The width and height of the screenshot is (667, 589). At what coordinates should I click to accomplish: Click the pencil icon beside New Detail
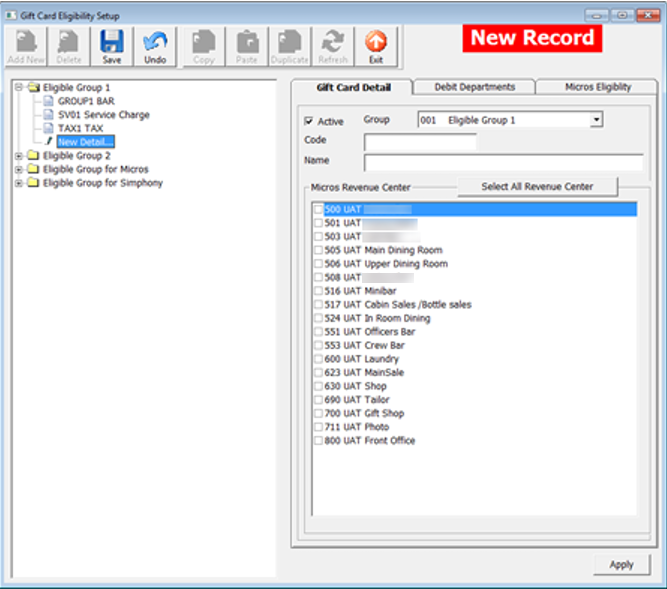coord(48,142)
